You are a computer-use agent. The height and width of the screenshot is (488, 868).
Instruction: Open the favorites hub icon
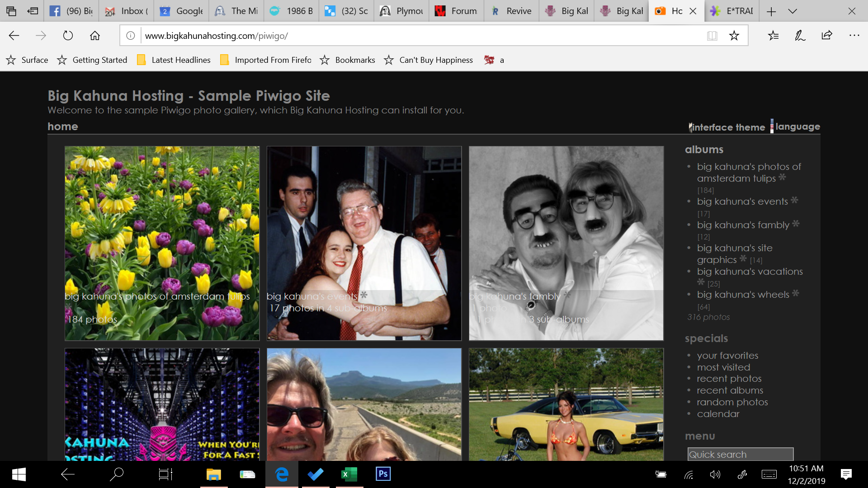pyautogui.click(x=773, y=35)
